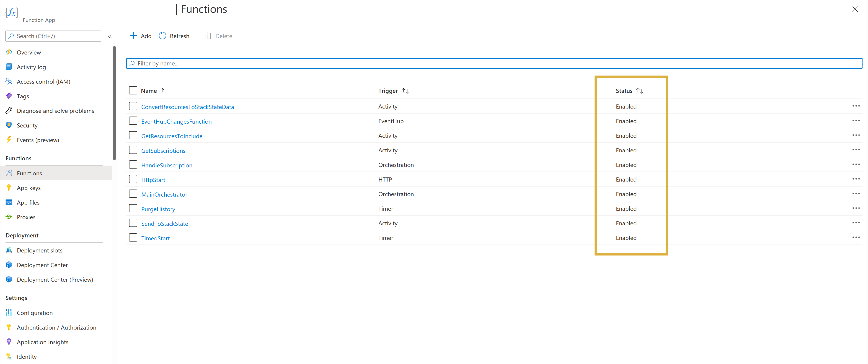Click the Deployment Center cube icon
This screenshot has height=364, width=868.
click(9, 265)
